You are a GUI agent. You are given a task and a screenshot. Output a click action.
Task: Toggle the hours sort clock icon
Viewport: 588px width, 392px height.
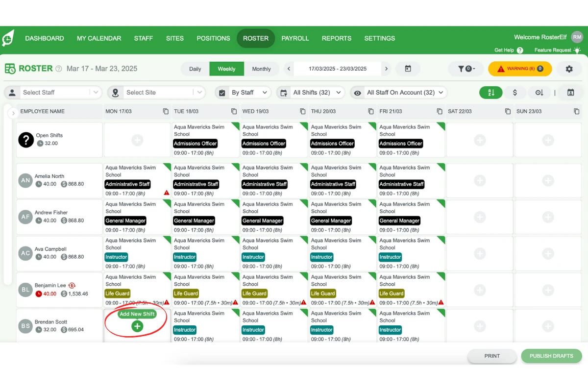pyautogui.click(x=539, y=93)
